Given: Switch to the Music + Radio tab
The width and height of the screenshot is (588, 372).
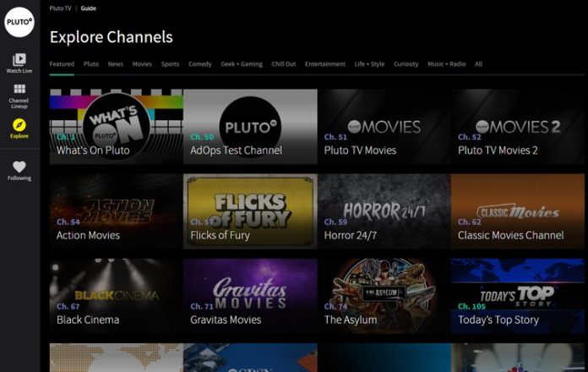Looking at the screenshot, I should (x=447, y=64).
